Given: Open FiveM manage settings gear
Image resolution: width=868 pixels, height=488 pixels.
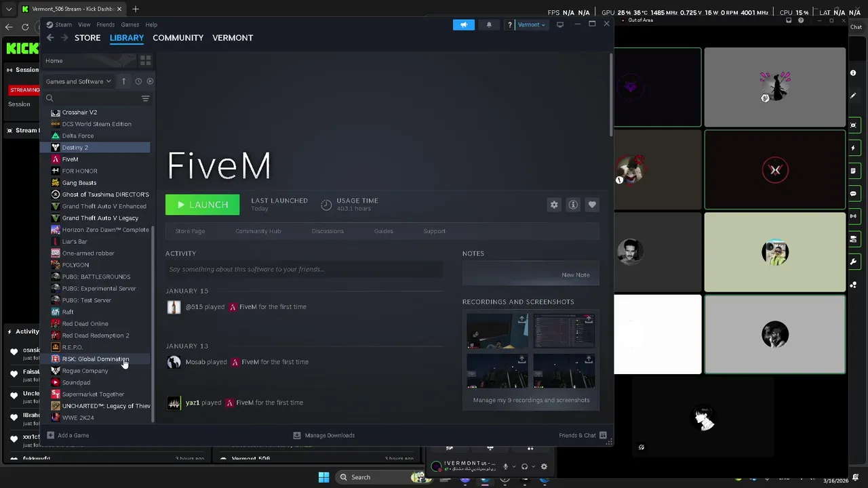Looking at the screenshot, I should [554, 205].
